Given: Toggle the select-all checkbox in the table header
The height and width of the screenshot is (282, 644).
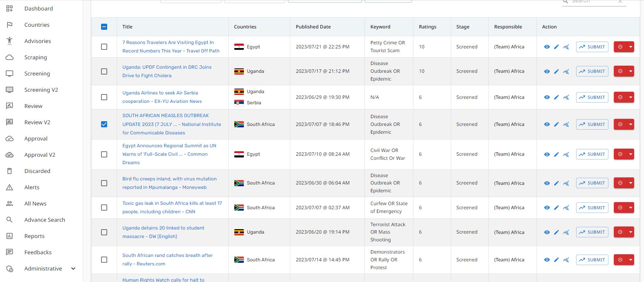Looking at the screenshot, I should click(x=104, y=27).
